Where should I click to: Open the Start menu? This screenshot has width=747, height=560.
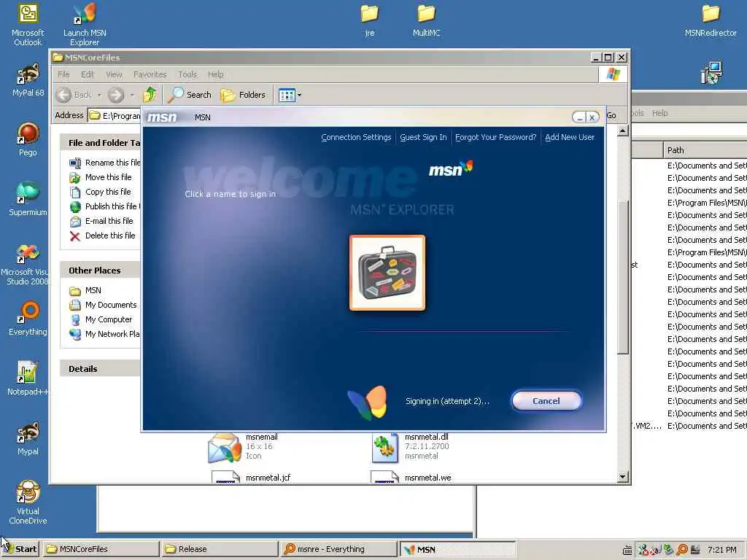point(20,549)
